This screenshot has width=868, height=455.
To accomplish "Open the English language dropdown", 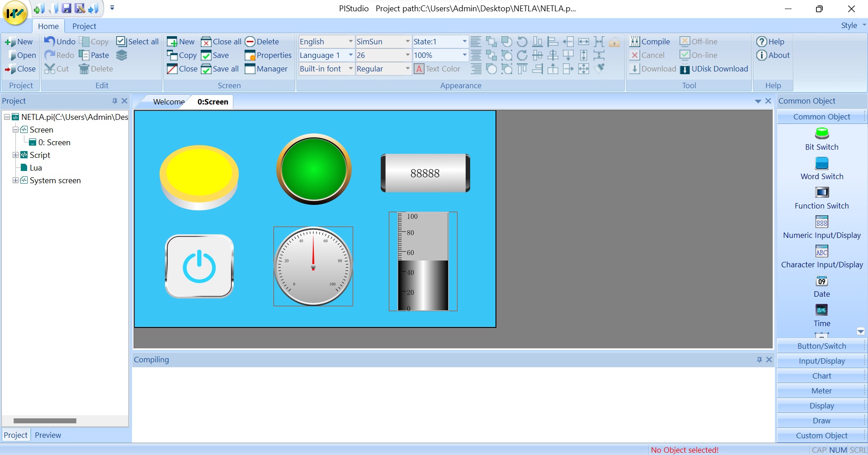I will (x=349, y=41).
